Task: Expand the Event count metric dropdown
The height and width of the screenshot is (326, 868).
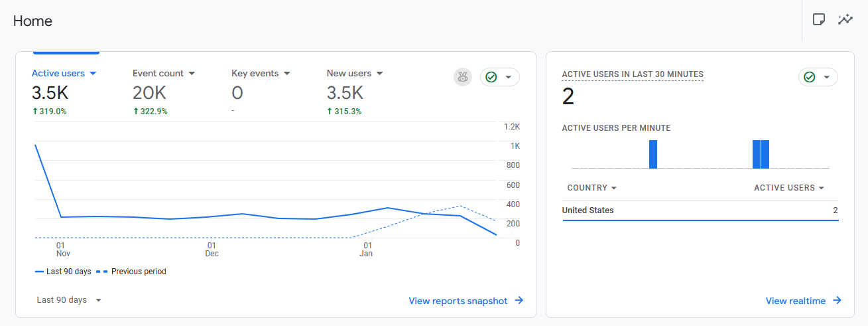Action: pos(192,74)
